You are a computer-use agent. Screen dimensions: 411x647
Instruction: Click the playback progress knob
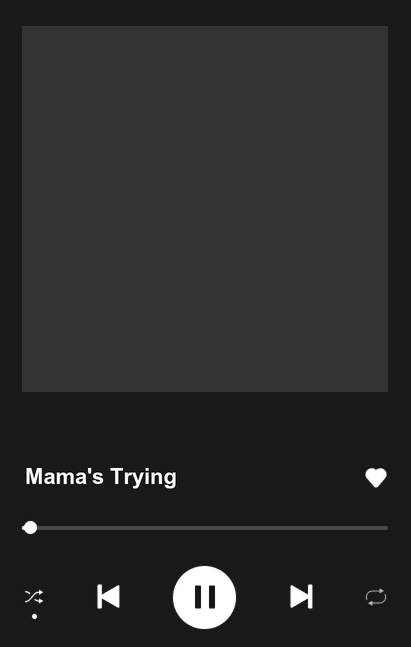pyautogui.click(x=30, y=528)
